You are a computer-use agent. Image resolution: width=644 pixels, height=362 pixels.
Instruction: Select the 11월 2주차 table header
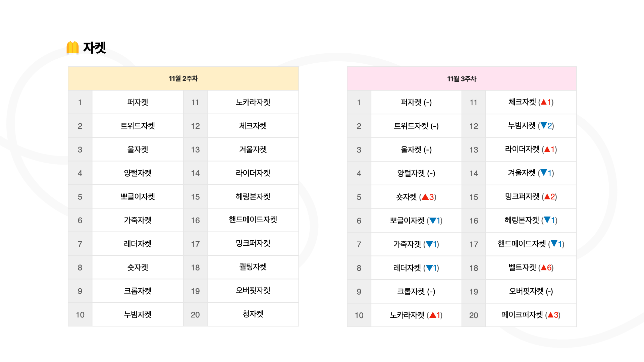click(183, 78)
